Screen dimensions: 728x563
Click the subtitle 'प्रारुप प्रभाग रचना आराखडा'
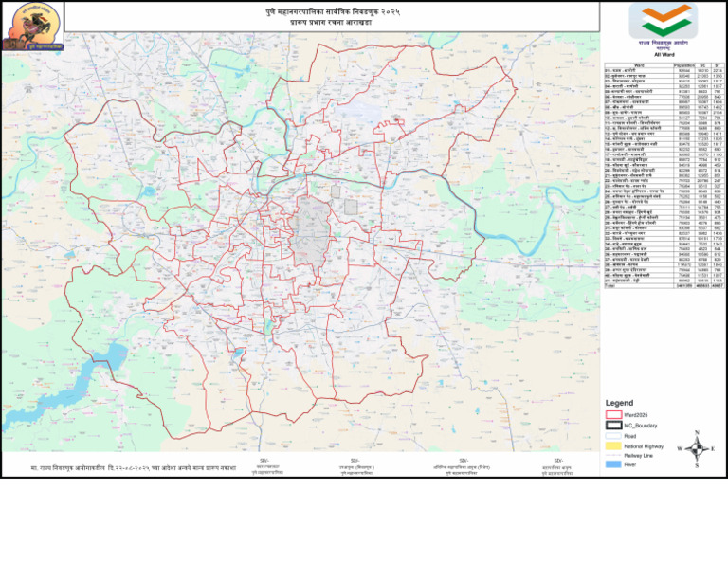[x=331, y=22]
